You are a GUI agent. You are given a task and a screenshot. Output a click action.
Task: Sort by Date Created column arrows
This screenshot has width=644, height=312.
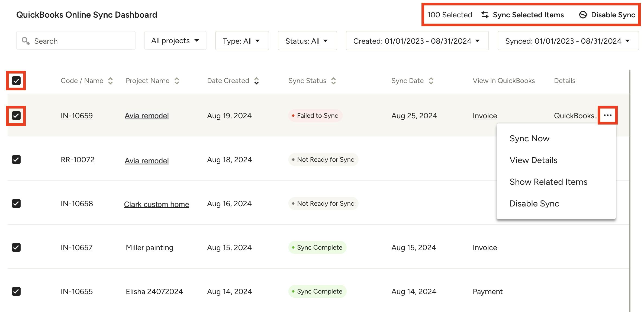click(256, 81)
